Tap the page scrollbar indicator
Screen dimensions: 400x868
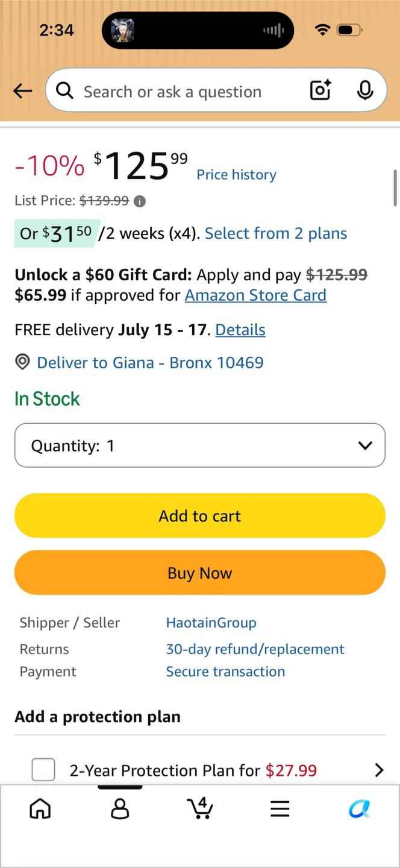395,188
